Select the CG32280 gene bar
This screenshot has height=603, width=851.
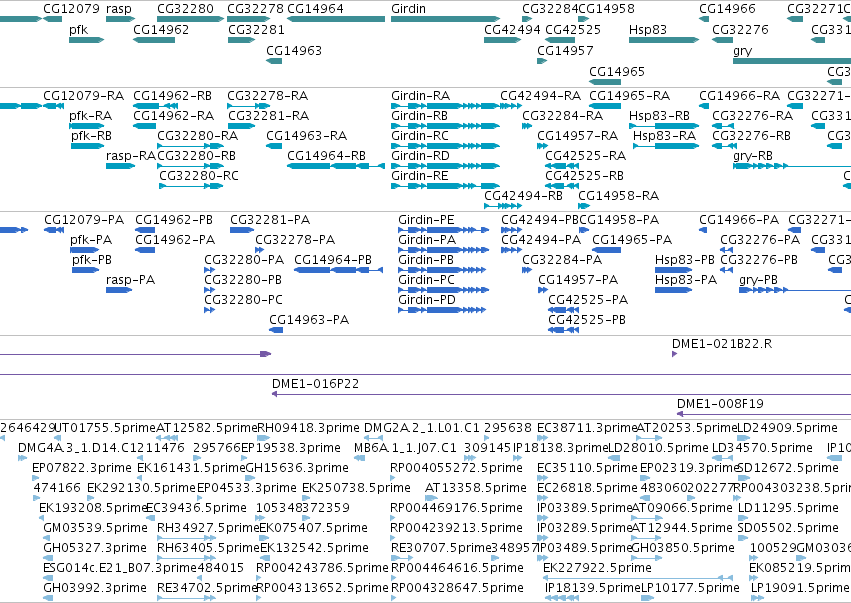click(190, 19)
